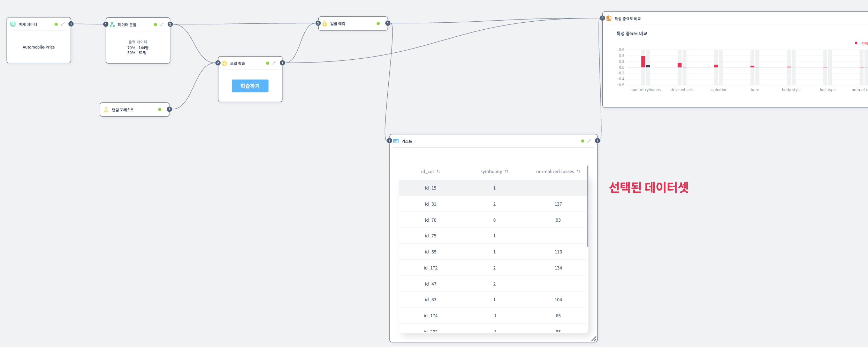
Task: Click the 데이터 분할 split node icon
Action: [112, 24]
